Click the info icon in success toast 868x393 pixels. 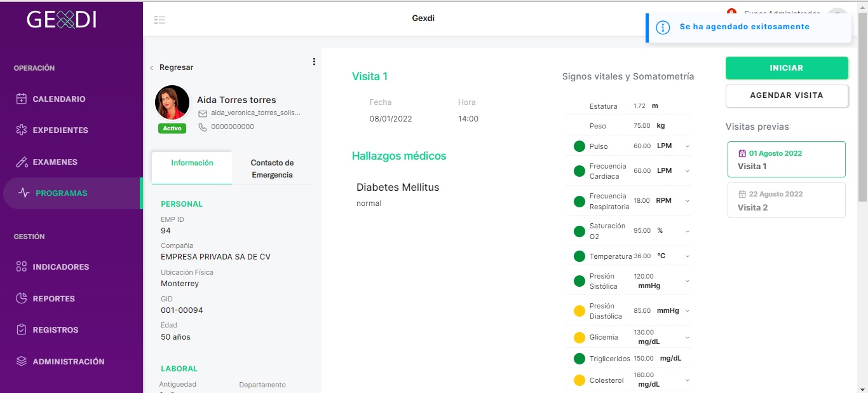coord(663,27)
